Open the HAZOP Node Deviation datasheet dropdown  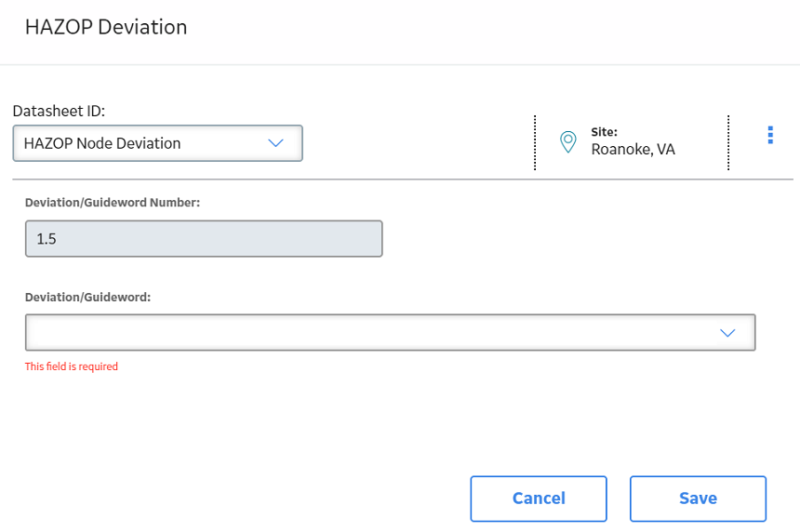tap(157, 143)
